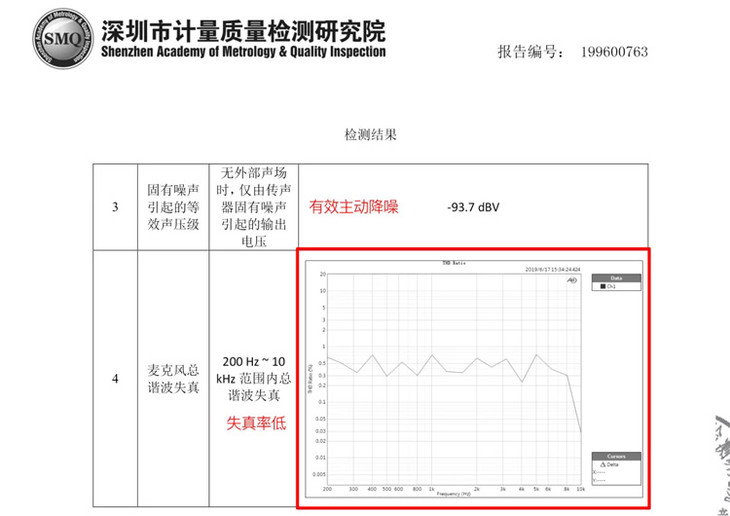The height and width of the screenshot is (516, 730).
Task: Click the Data legend header
Action: [x=616, y=278]
